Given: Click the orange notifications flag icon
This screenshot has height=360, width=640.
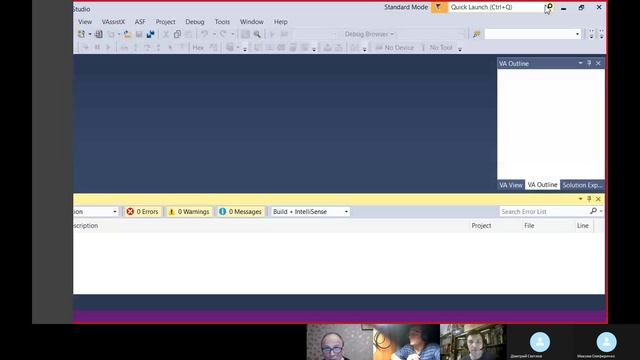Looking at the screenshot, I should click(438, 7).
